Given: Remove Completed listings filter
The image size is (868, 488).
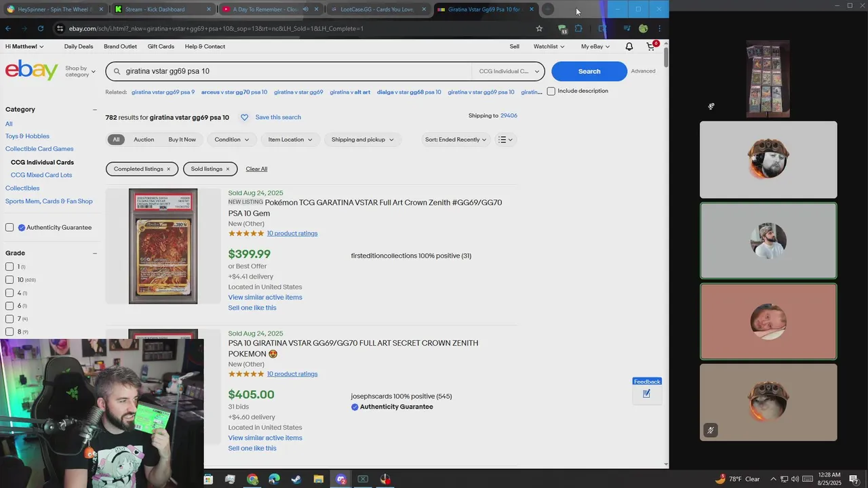Looking at the screenshot, I should 168,169.
